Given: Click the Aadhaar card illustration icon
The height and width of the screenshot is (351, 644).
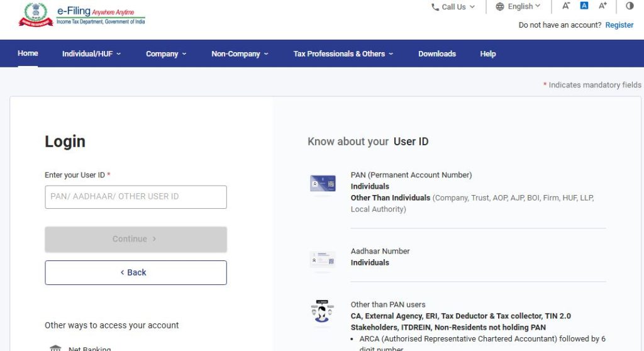Looking at the screenshot, I should [323, 260].
